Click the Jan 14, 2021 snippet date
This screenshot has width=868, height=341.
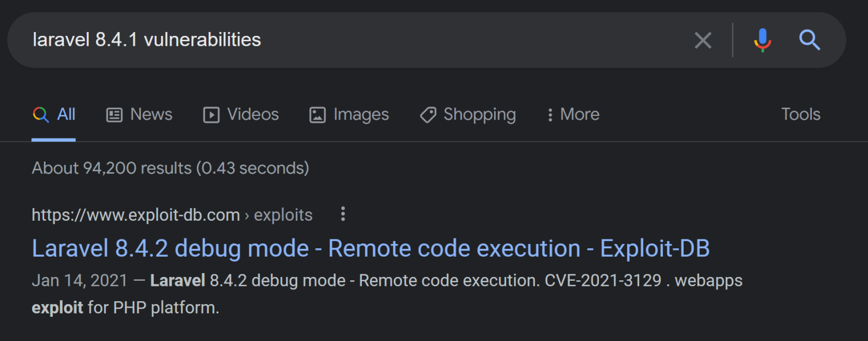[79, 281]
